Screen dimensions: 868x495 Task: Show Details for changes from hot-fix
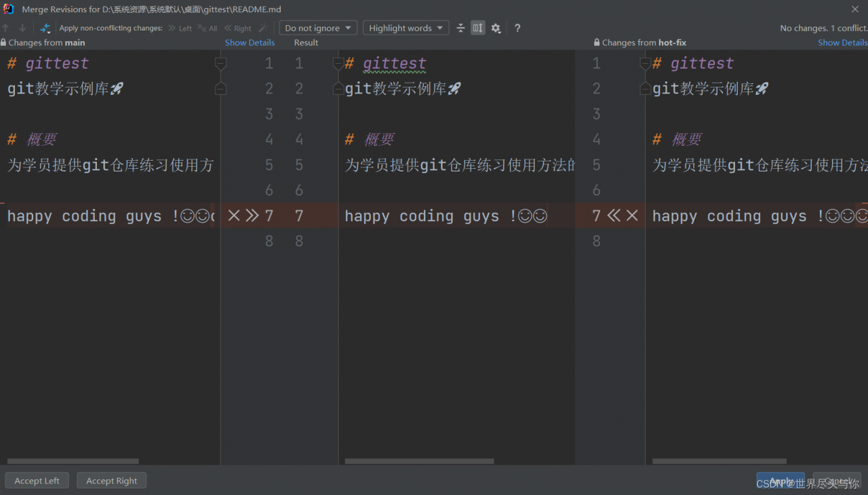point(842,42)
